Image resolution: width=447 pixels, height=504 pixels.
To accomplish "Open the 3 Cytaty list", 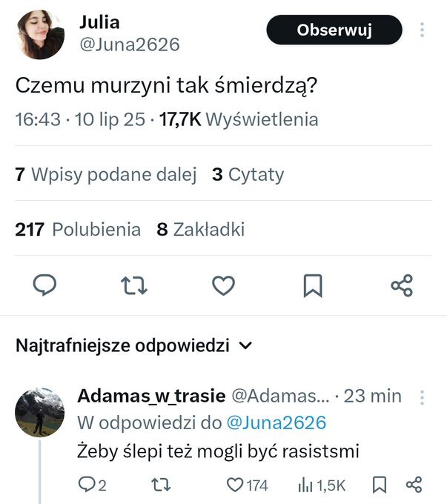I will (x=248, y=175).
